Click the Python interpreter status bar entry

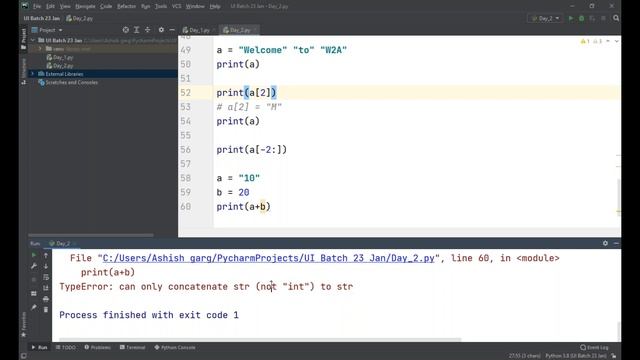pos(576,356)
